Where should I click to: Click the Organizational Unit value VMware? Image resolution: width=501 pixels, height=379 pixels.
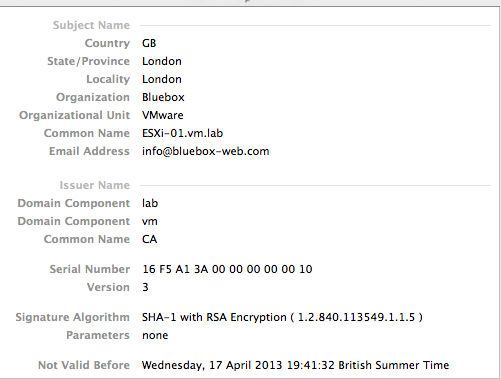pos(163,115)
